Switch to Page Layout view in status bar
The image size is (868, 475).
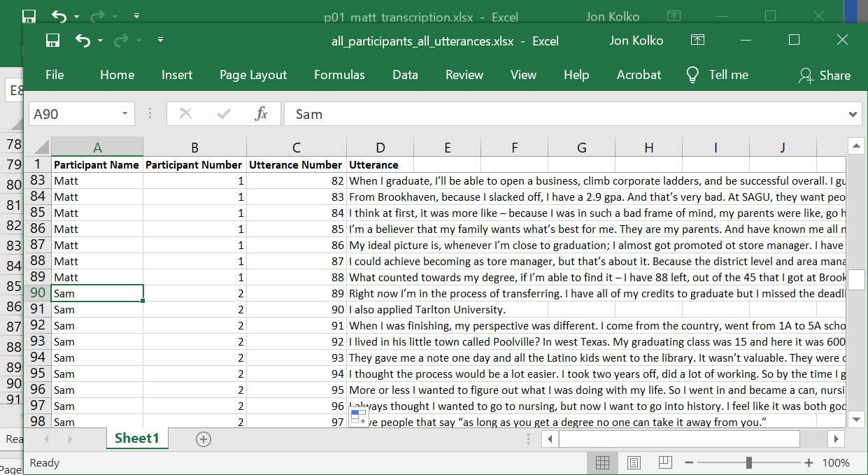click(634, 462)
